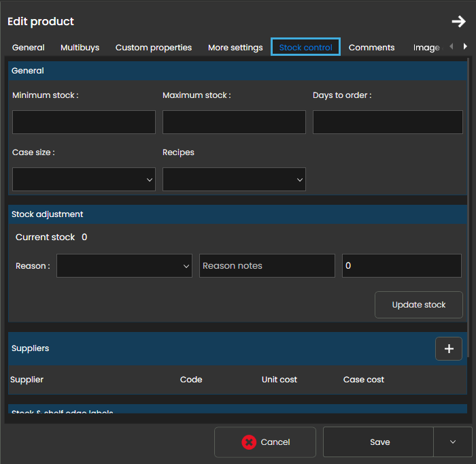
Task: Go to Custom properties tab
Action: pos(154,48)
